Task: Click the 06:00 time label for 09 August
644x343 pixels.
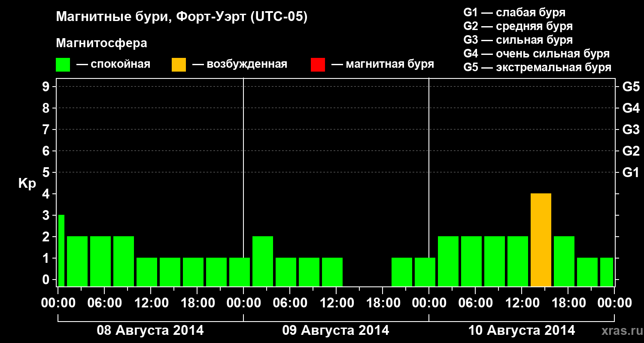Action: coord(290,303)
